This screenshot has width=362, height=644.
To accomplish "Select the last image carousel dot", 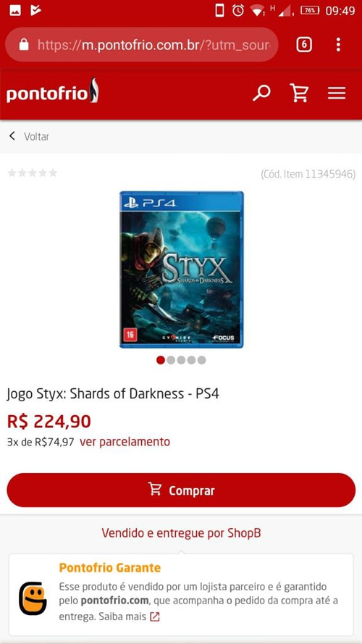I will click(201, 360).
